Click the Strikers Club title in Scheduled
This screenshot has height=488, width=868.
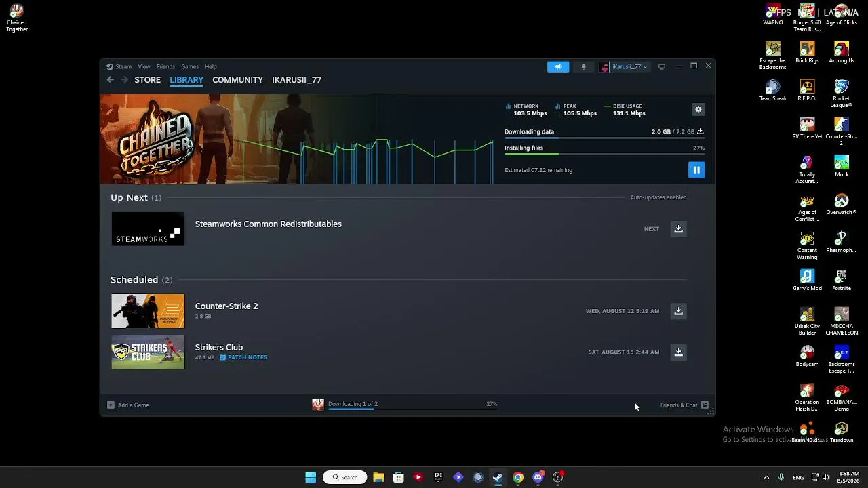219,348
